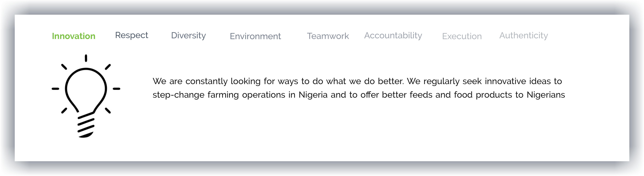The image size is (644, 176).
Task: Click the left horizontal ray beside the bulb
Action: coord(55,89)
